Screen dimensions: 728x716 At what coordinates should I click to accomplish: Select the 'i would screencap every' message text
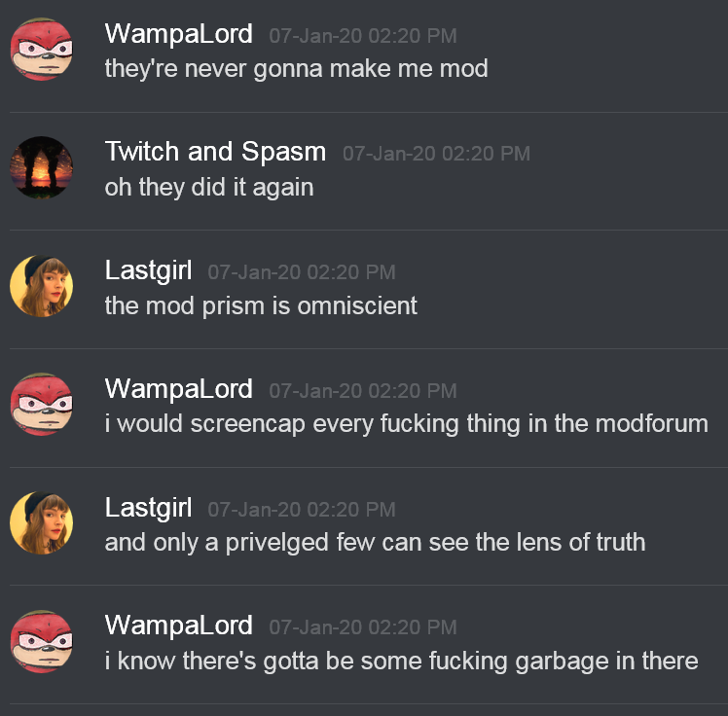click(x=407, y=424)
